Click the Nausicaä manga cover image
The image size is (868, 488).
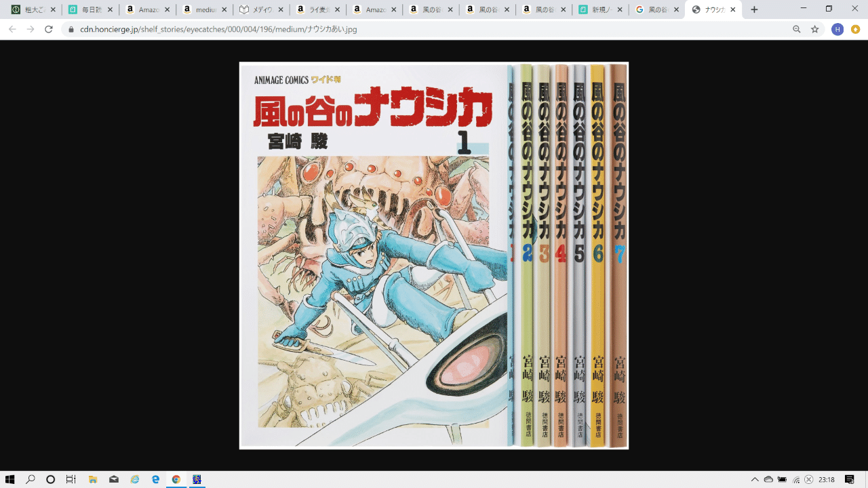(x=434, y=256)
